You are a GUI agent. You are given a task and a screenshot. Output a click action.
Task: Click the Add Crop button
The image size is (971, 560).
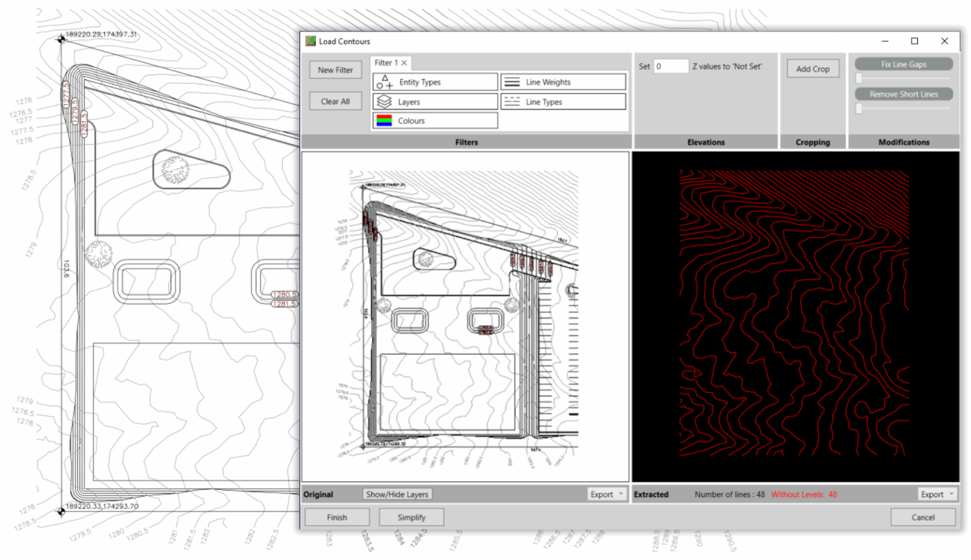tap(812, 69)
